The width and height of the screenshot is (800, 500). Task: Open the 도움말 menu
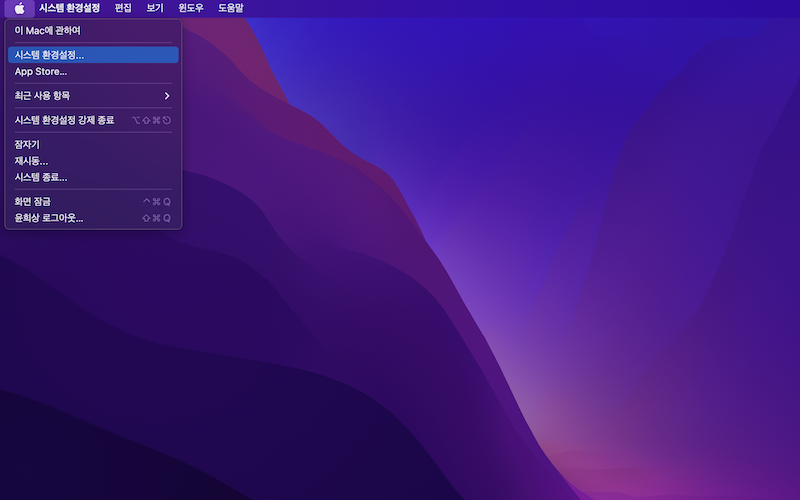point(231,8)
